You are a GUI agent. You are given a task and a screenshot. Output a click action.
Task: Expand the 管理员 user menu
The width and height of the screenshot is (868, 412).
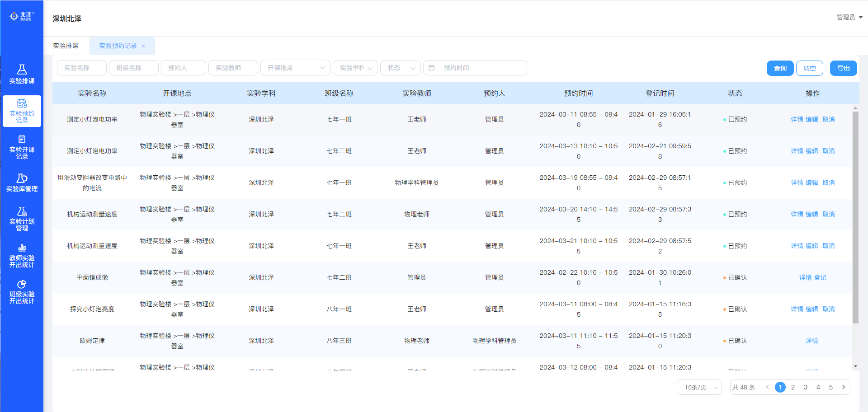coord(849,17)
